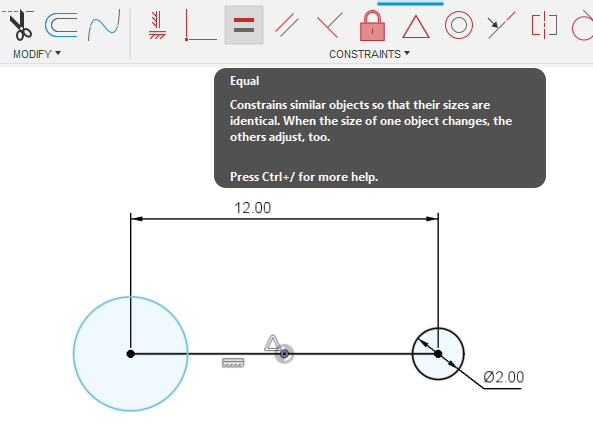Screen dimensions: 593x440
Task: Choose the Collinear constraint icon
Action: tap(501, 25)
